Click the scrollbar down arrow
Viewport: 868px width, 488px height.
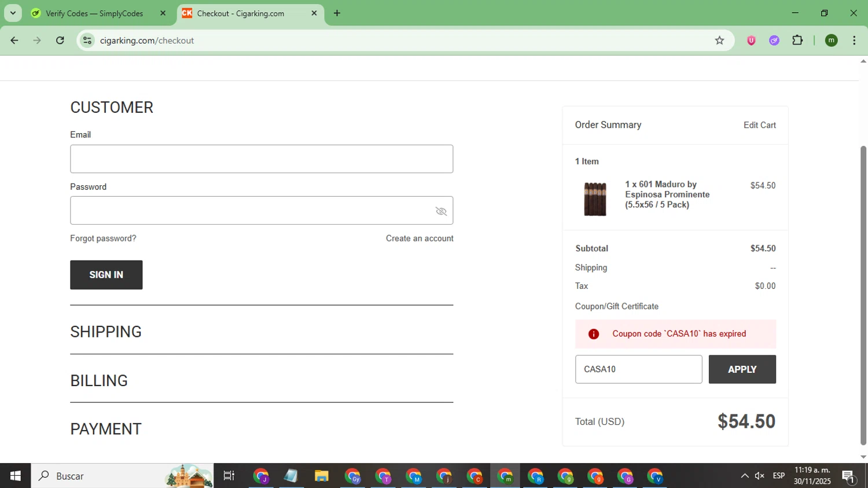pos(863,457)
